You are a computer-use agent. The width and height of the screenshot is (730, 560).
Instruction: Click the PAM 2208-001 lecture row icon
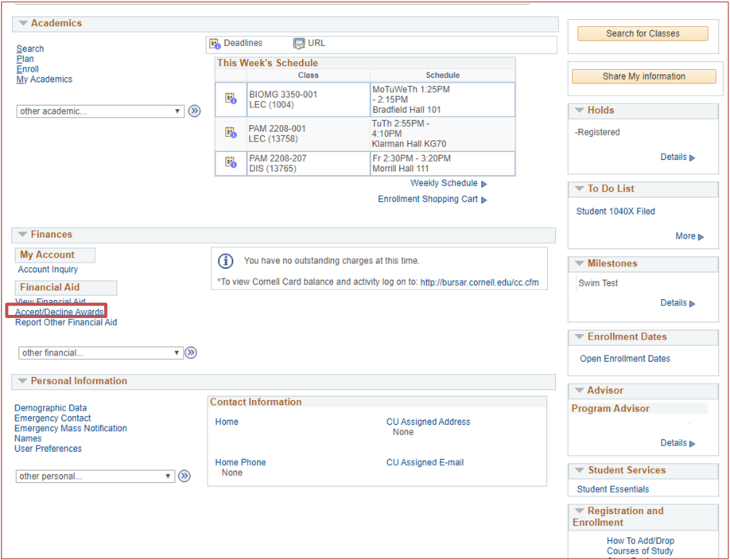tap(231, 133)
